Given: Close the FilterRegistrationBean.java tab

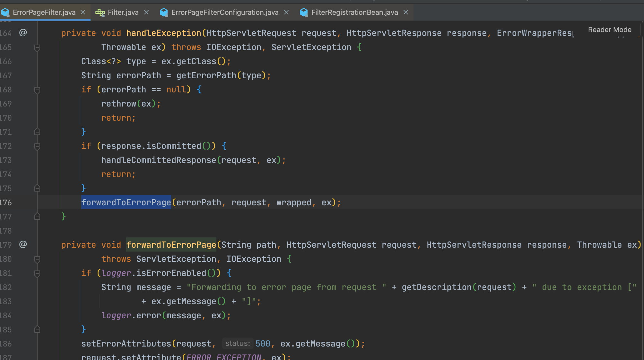Looking at the screenshot, I should point(406,12).
